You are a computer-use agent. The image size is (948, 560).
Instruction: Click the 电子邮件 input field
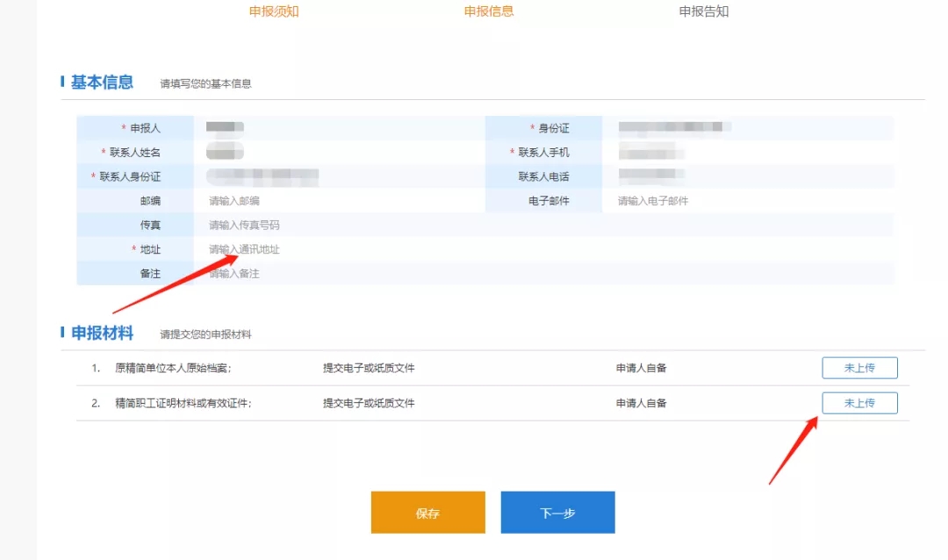(x=748, y=200)
